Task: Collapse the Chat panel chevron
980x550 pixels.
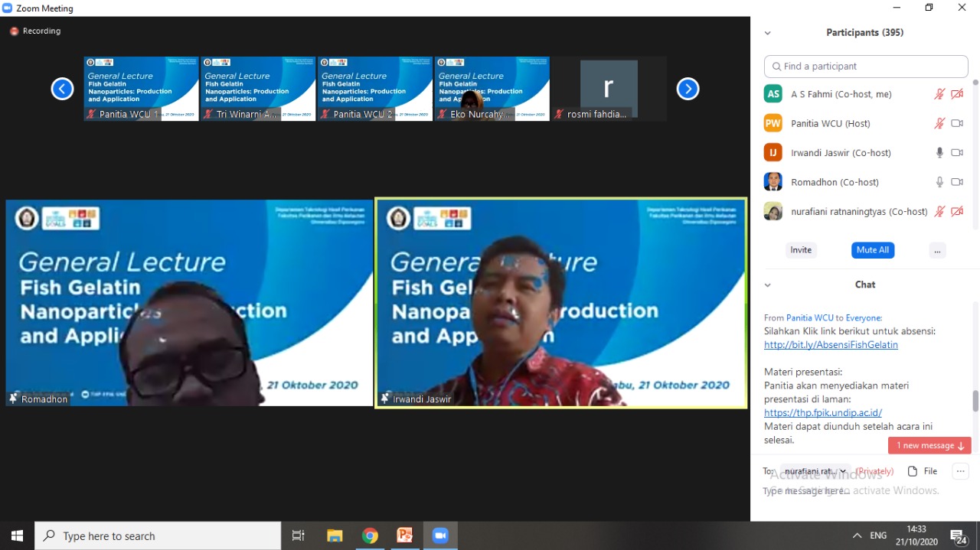Action: click(x=767, y=285)
